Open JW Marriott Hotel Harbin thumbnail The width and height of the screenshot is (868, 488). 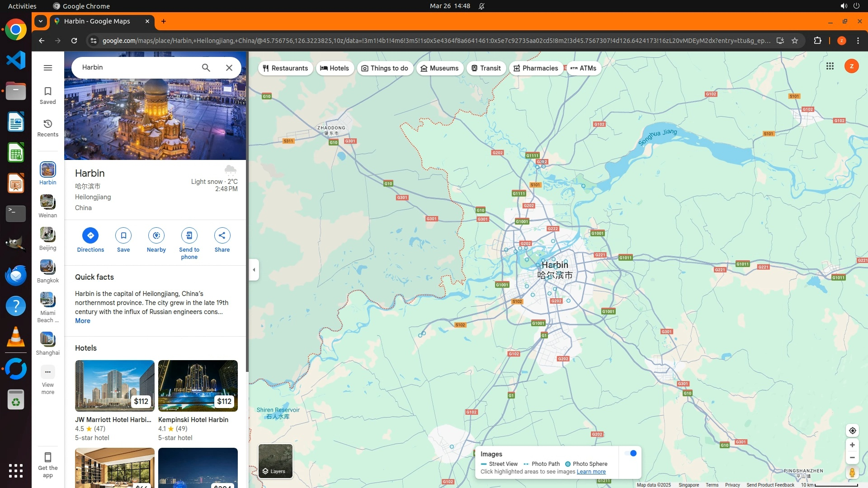[x=115, y=385]
